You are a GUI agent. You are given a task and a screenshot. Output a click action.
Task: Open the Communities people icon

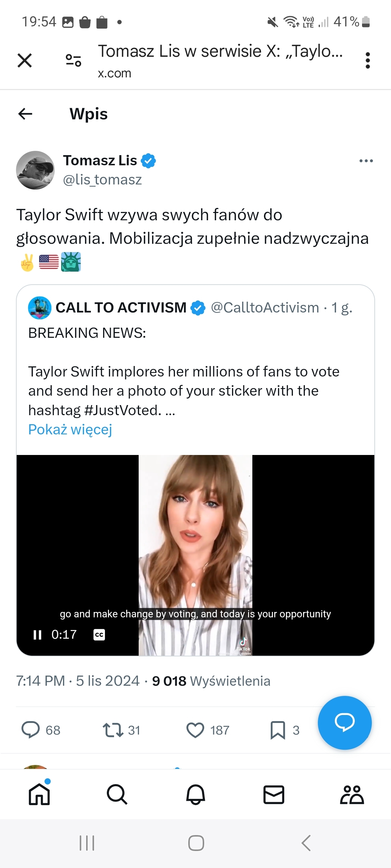[352, 794]
